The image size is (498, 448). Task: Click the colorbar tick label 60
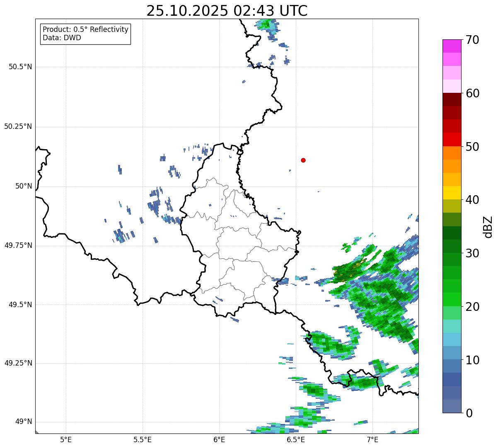click(x=472, y=93)
